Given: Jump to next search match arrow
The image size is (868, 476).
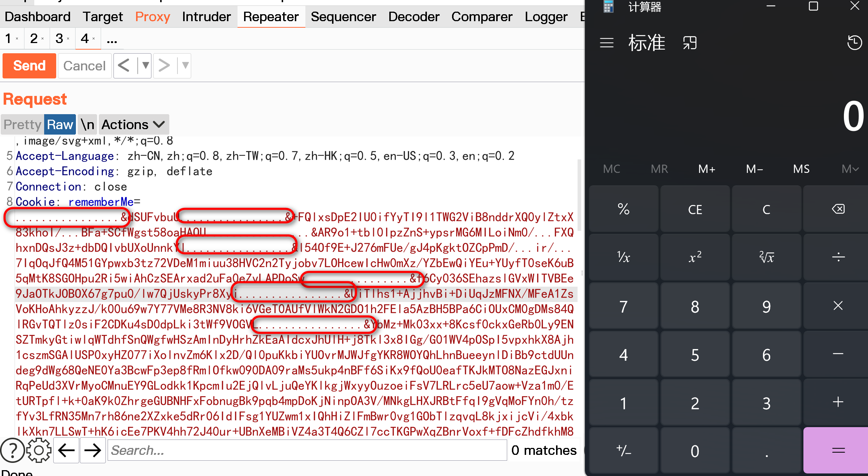Looking at the screenshot, I should tap(93, 450).
